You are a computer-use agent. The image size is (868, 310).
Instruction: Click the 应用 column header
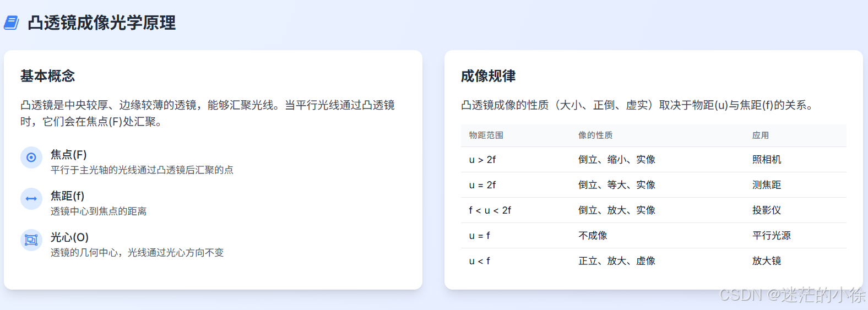point(761,135)
